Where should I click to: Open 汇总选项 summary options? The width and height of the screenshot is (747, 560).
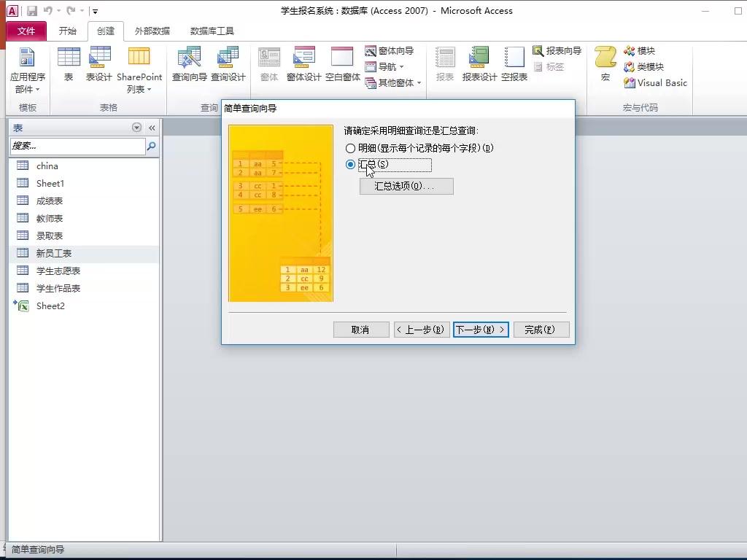pyautogui.click(x=406, y=186)
